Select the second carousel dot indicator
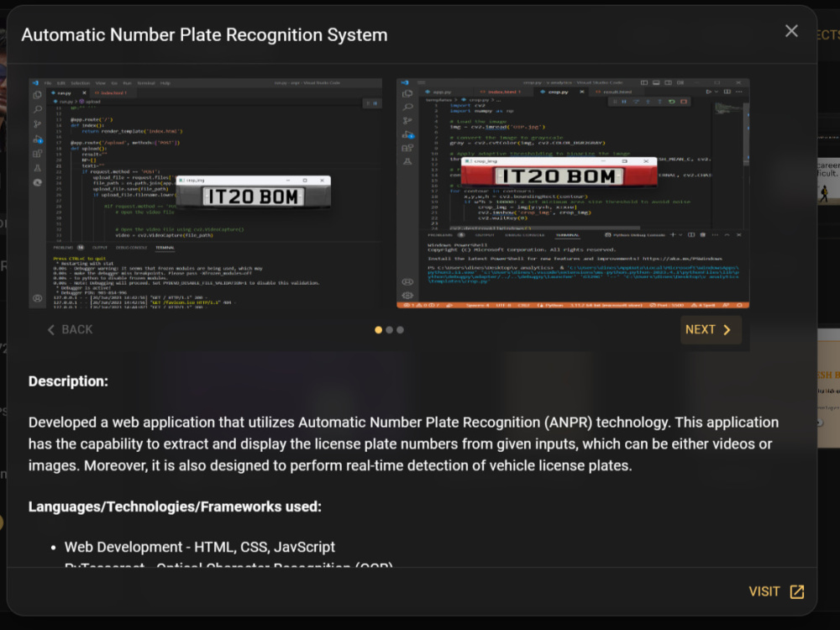Image resolution: width=840 pixels, height=630 pixels. click(x=390, y=330)
